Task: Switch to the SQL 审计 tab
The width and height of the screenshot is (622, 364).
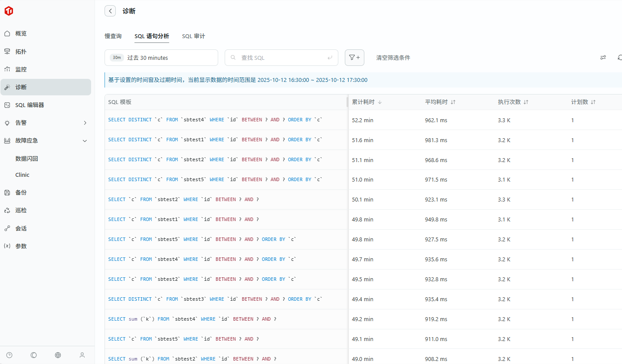Action: coord(193,36)
